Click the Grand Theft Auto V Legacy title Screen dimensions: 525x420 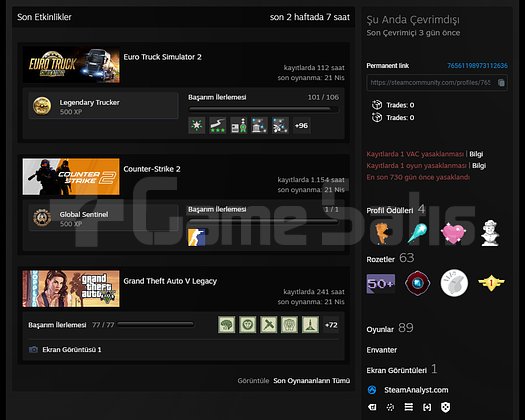click(170, 281)
